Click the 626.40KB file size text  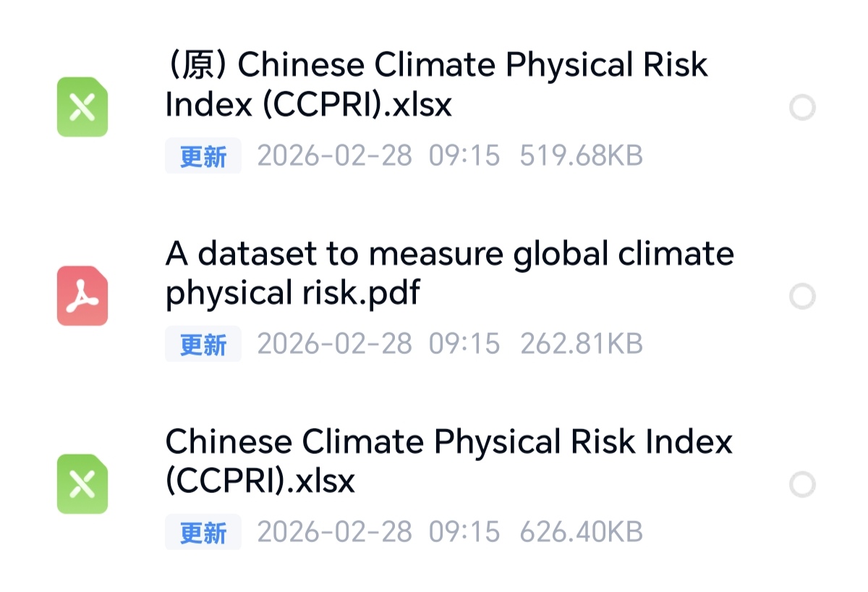(x=581, y=533)
